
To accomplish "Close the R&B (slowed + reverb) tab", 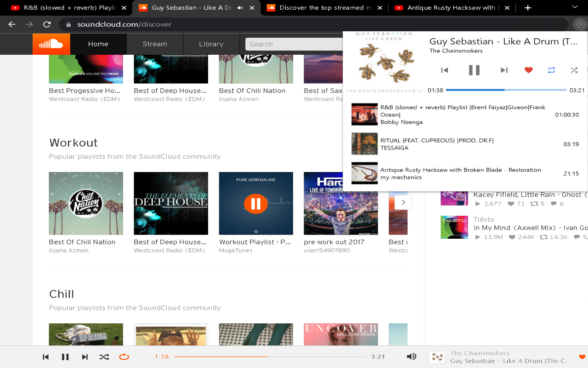I will (x=124, y=8).
